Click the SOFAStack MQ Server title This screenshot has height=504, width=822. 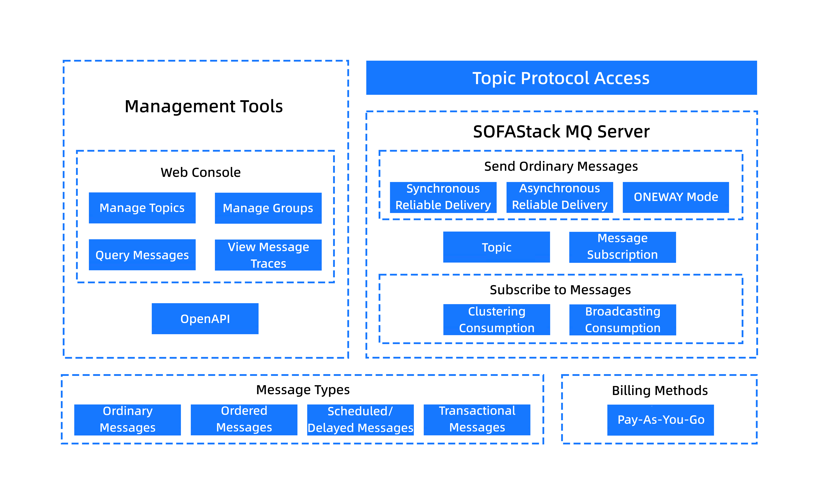(561, 132)
